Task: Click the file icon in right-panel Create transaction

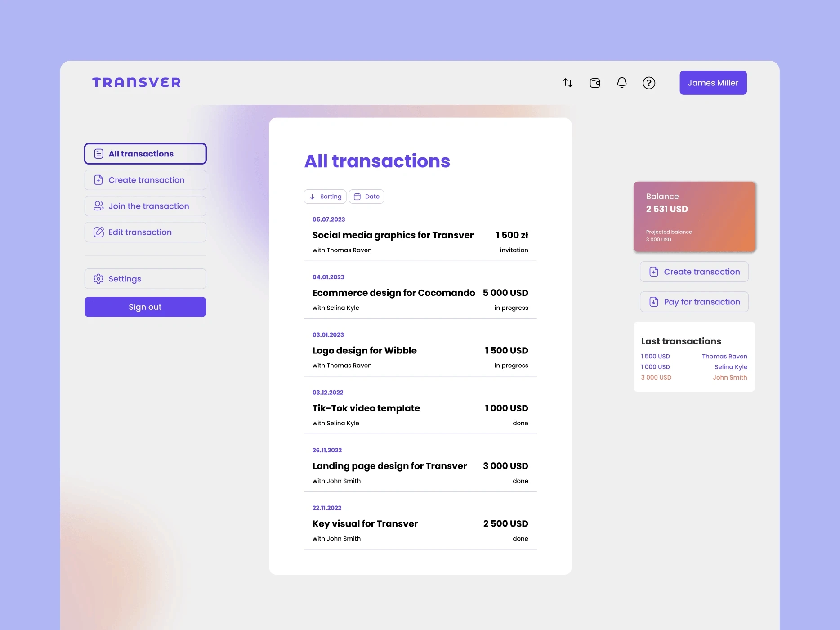Action: point(654,272)
